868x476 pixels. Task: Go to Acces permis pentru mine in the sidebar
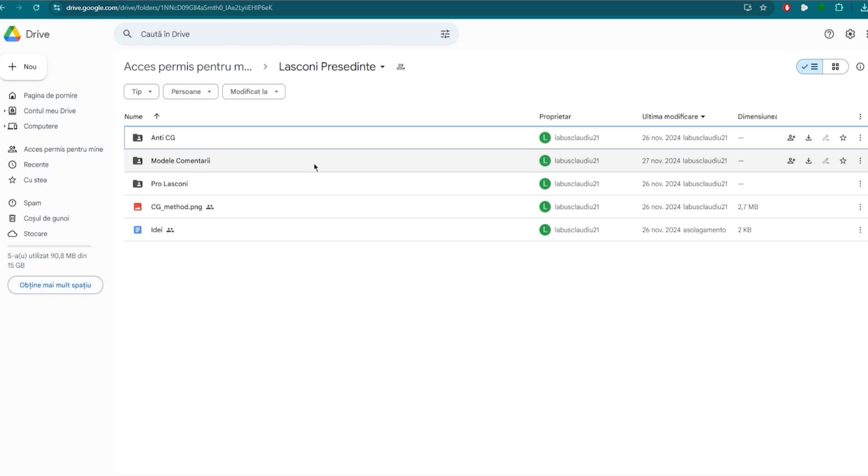pyautogui.click(x=63, y=149)
